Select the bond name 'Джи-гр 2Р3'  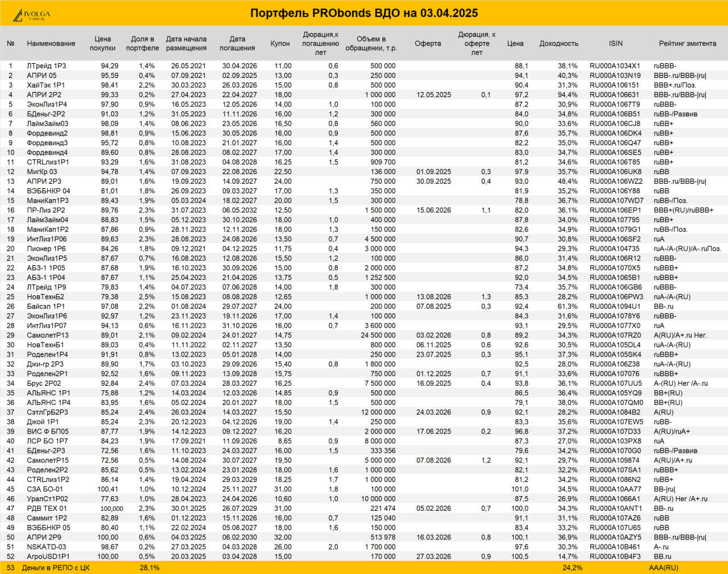pyautogui.click(x=45, y=364)
